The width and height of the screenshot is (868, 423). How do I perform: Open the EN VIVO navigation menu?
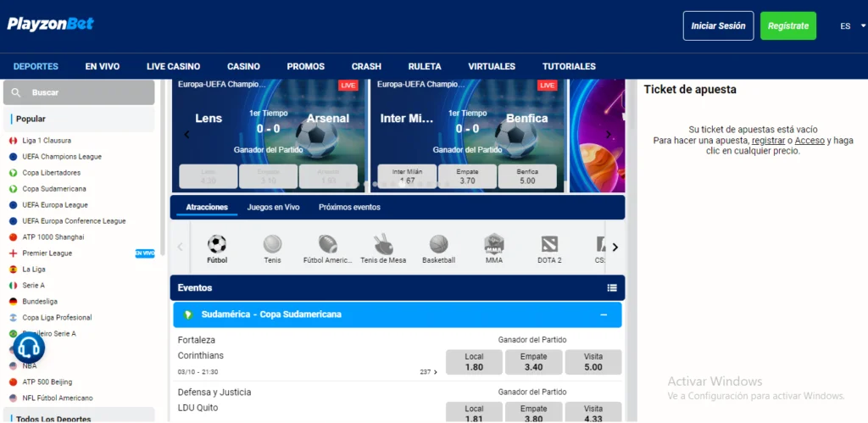tap(102, 66)
